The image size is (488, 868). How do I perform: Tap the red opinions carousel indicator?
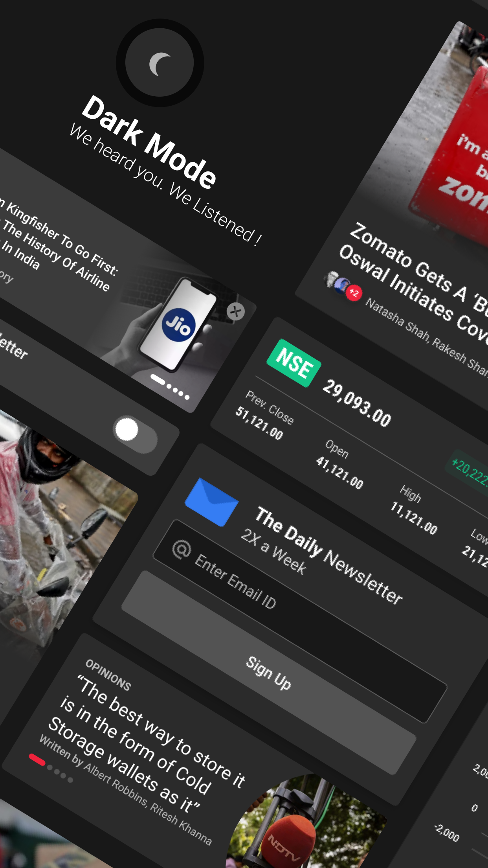[x=37, y=760]
